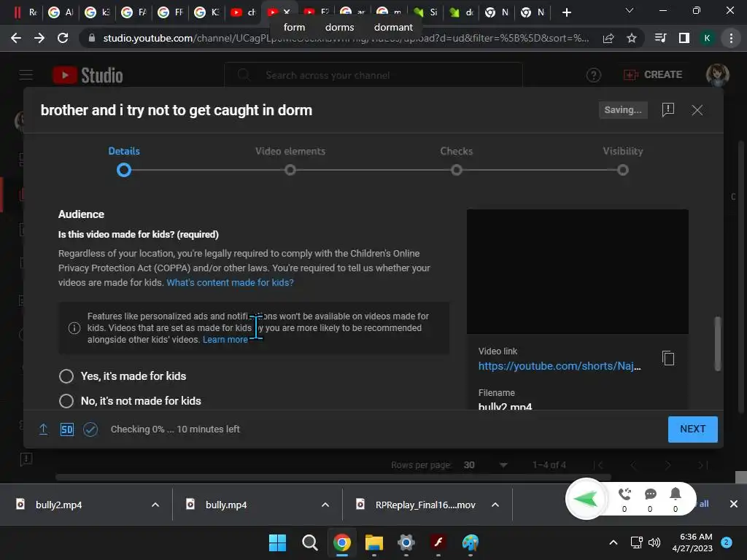Click the Visibility step circle marker

(x=623, y=170)
